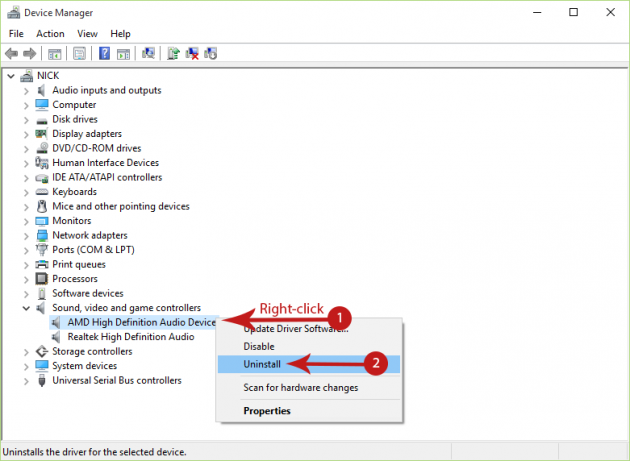This screenshot has height=461, width=630.
Task: Collapse the Sound, video and game controllers node
Action: pos(26,308)
